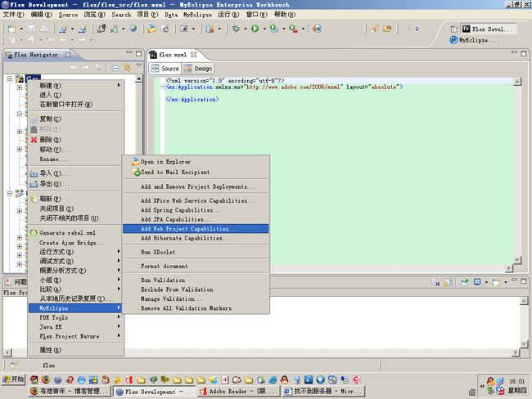Switch to the Source tab
The image size is (532, 399).
[165, 69]
